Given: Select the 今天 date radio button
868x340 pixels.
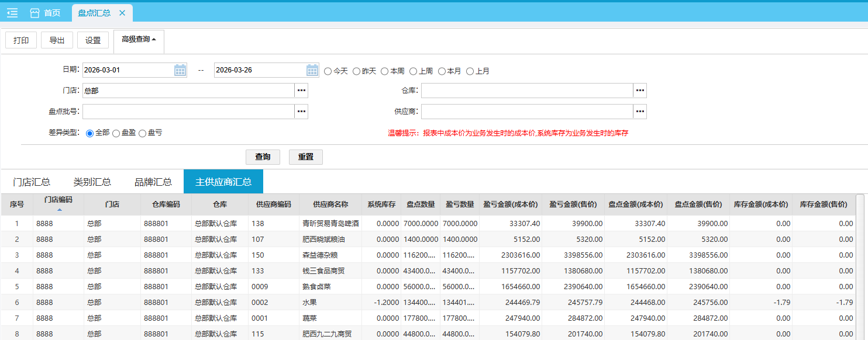Looking at the screenshot, I should pyautogui.click(x=328, y=71).
